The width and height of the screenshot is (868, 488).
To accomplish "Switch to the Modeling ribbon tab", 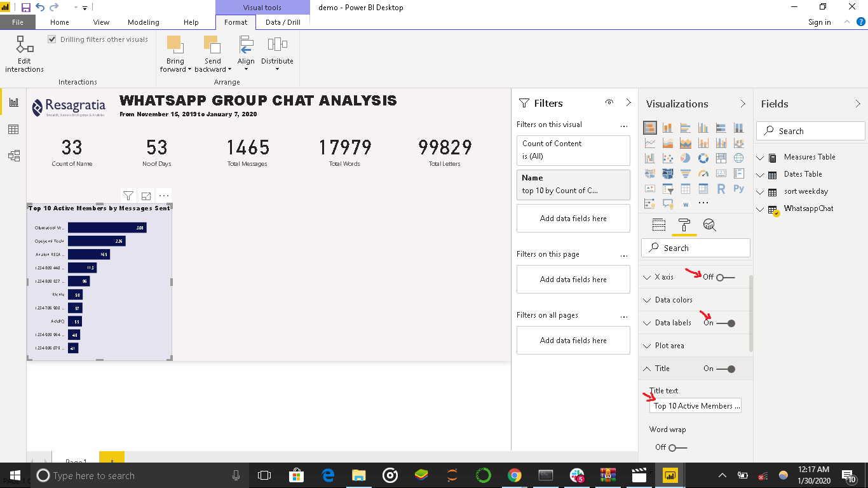I will click(x=143, y=22).
